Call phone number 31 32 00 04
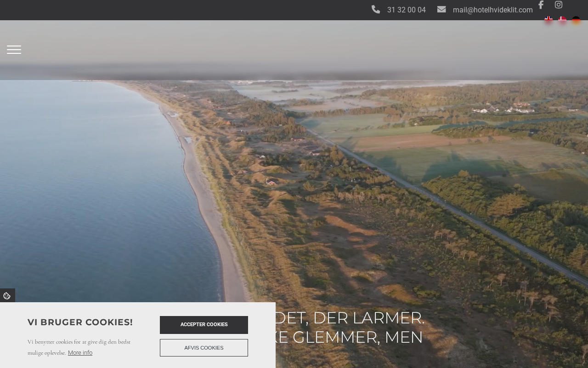 click(406, 10)
